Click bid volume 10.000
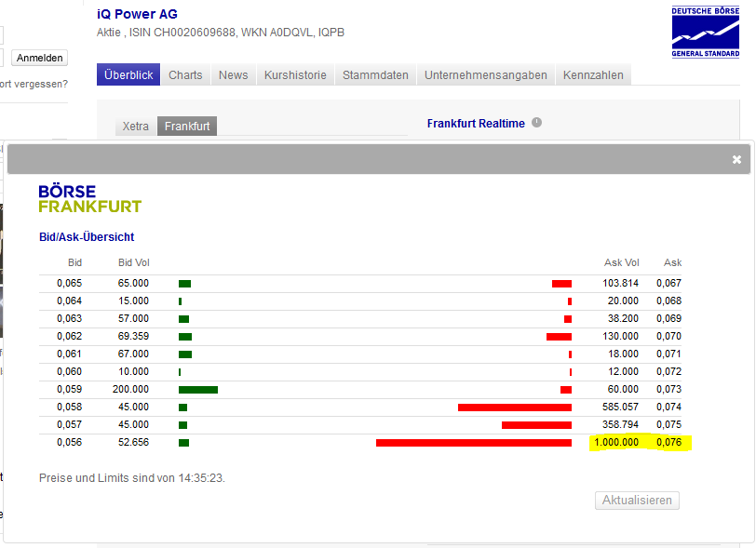 [133, 371]
